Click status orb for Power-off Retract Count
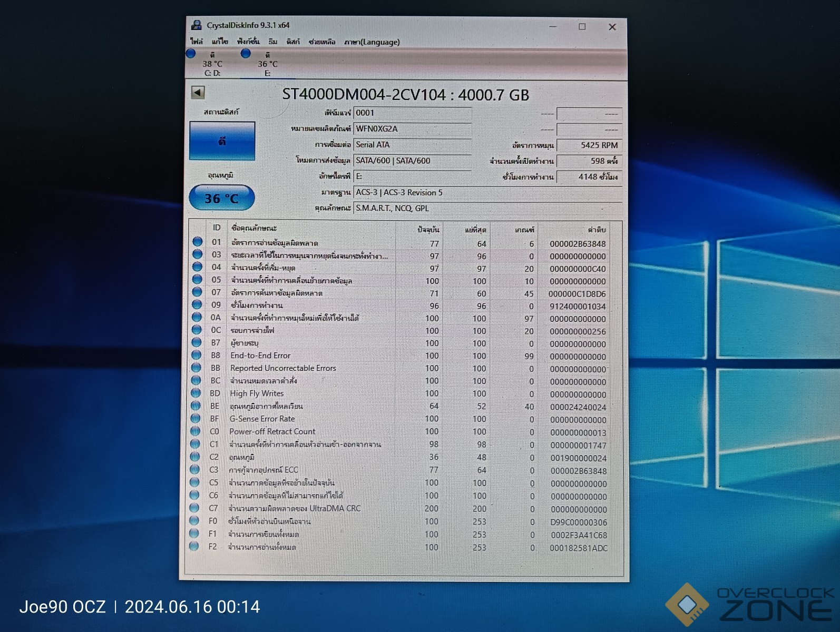This screenshot has width=840, height=632. pyautogui.click(x=196, y=431)
